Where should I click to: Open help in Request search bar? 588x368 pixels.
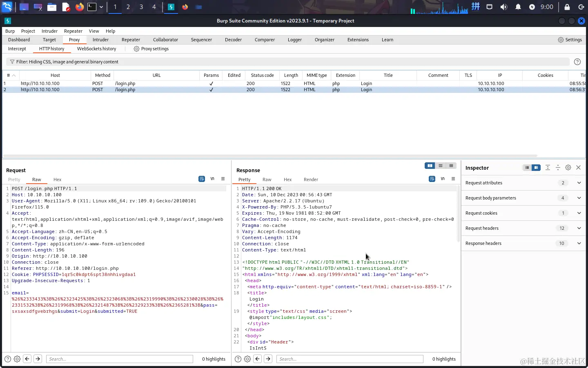click(7, 359)
